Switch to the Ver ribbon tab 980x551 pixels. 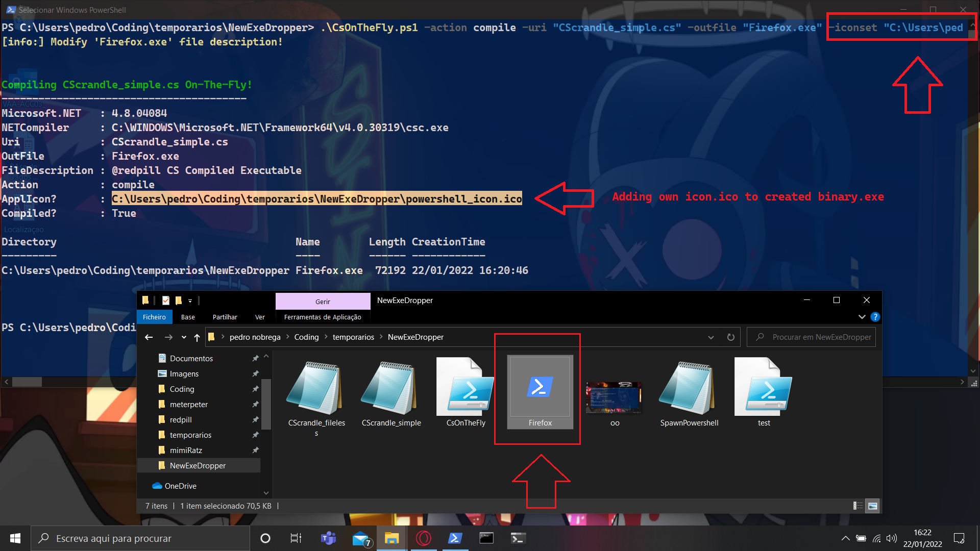tap(260, 317)
